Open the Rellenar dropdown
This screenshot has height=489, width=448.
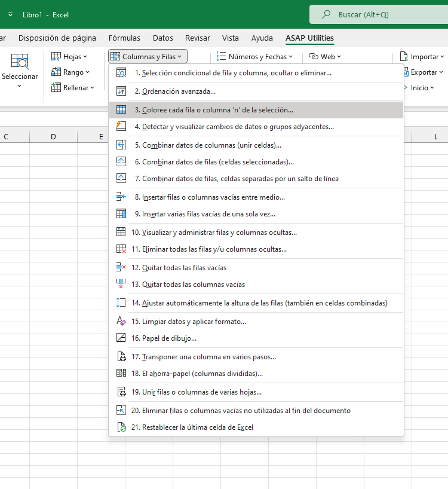coord(73,88)
